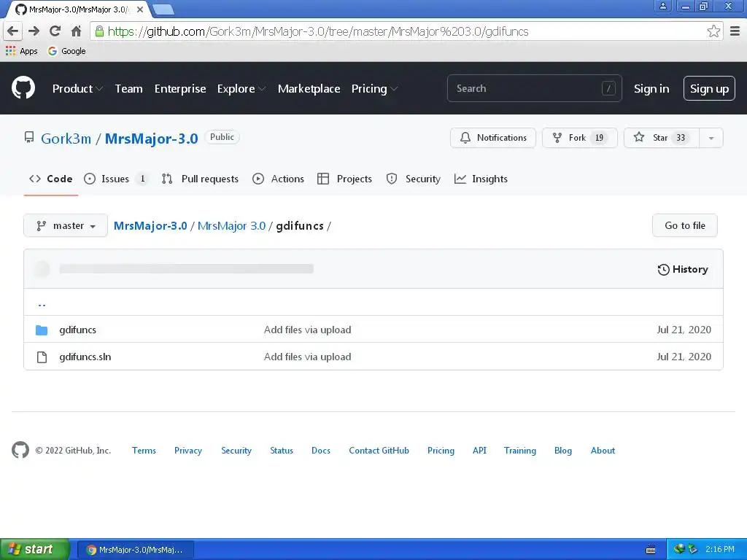Click the Chrome MrsMajor taskbar button
Screen dimensions: 747x560
pyautogui.click(x=136, y=550)
